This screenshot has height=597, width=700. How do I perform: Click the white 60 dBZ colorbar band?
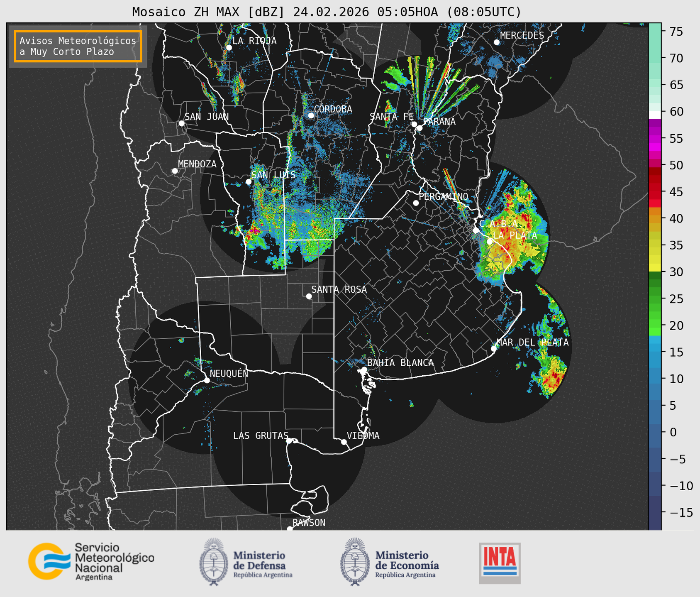click(654, 115)
